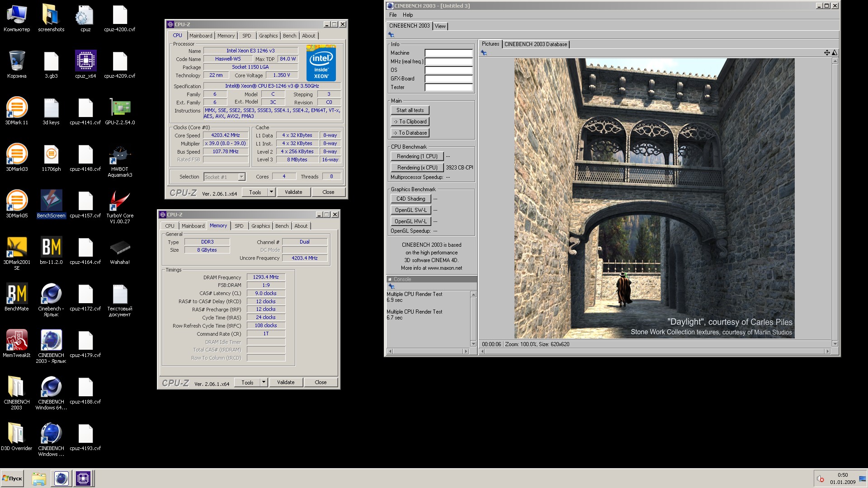This screenshot has height=488, width=868.
Task: Open MemTweakIt desktop shortcut
Action: pos(17,344)
